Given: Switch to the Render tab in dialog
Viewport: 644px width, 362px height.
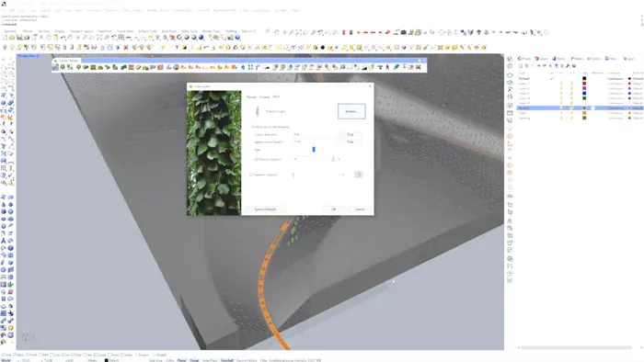Looking at the screenshot, I should pyautogui.click(x=251, y=97).
